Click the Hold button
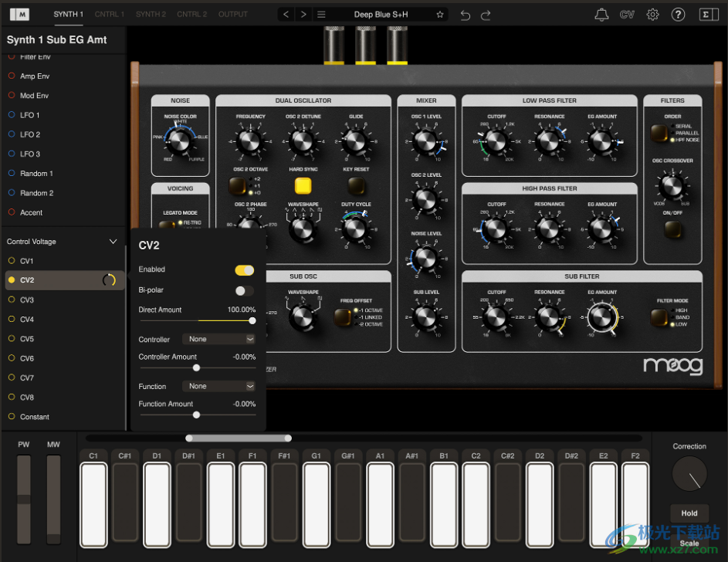 pyautogui.click(x=689, y=513)
